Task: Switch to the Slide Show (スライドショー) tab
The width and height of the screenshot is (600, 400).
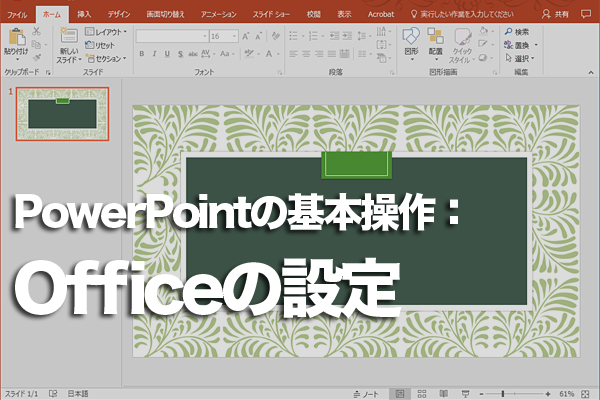Action: pos(271,15)
